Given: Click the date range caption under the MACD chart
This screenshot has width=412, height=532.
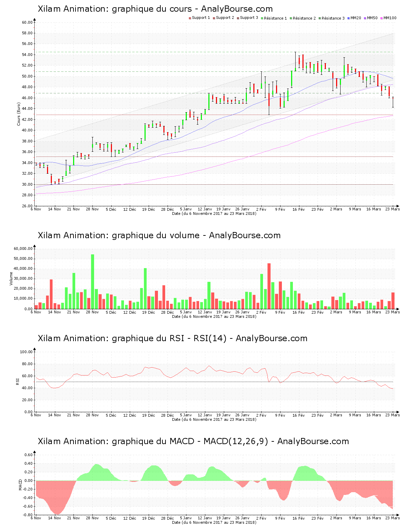Looking at the screenshot, I should click(x=214, y=522).
